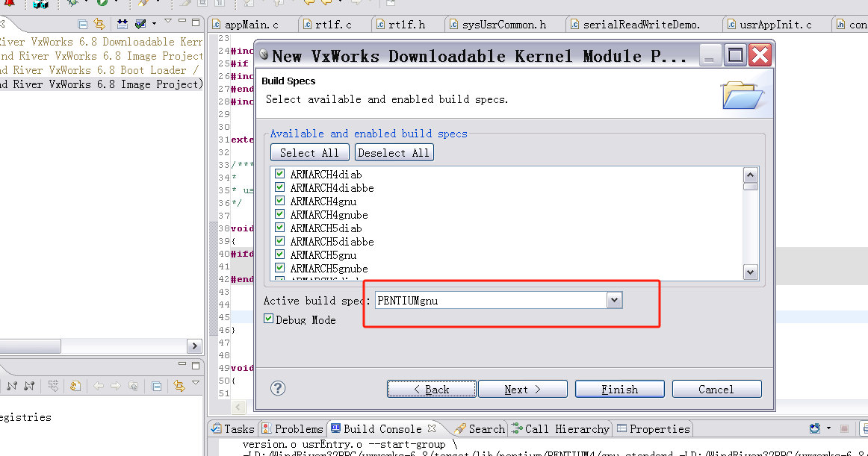Maximize the lower-left registries panel
Viewport: 868px width, 456px height.
pyautogui.click(x=196, y=365)
